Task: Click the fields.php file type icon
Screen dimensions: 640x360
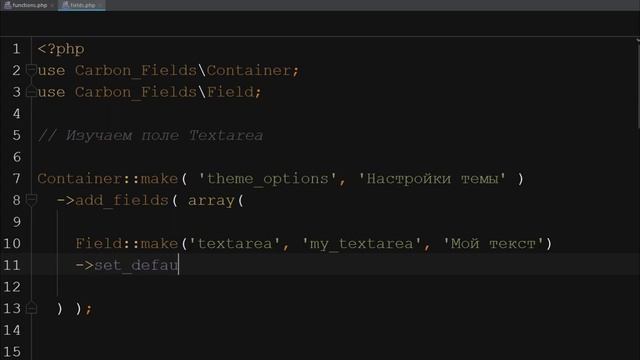Action: 65,5
